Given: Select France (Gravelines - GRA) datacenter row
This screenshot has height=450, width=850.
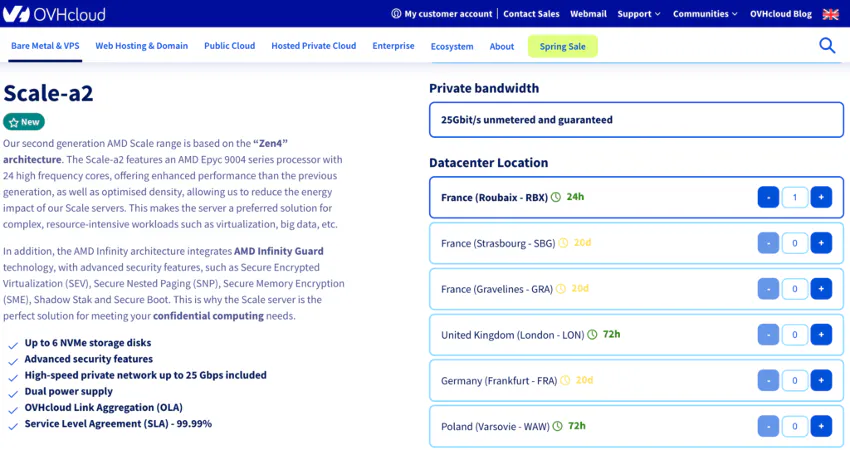Looking at the screenshot, I should pyautogui.click(x=636, y=289).
